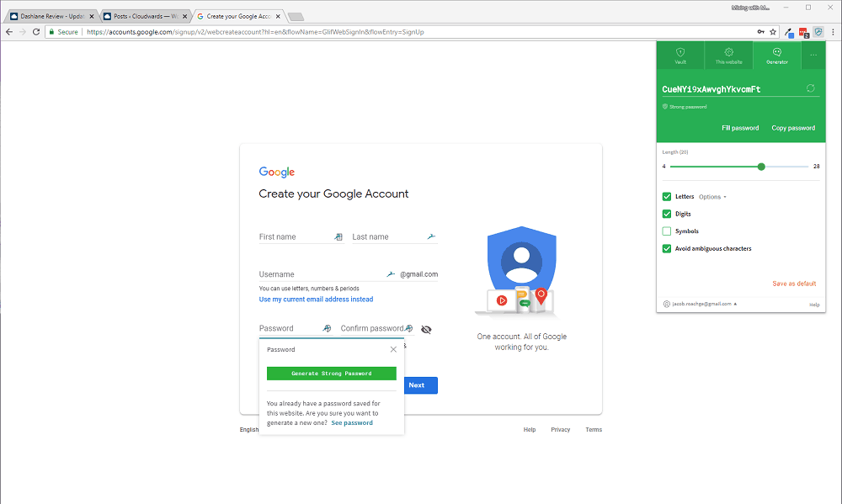
Task: Click the Generate Strong Password button
Action: click(x=331, y=373)
